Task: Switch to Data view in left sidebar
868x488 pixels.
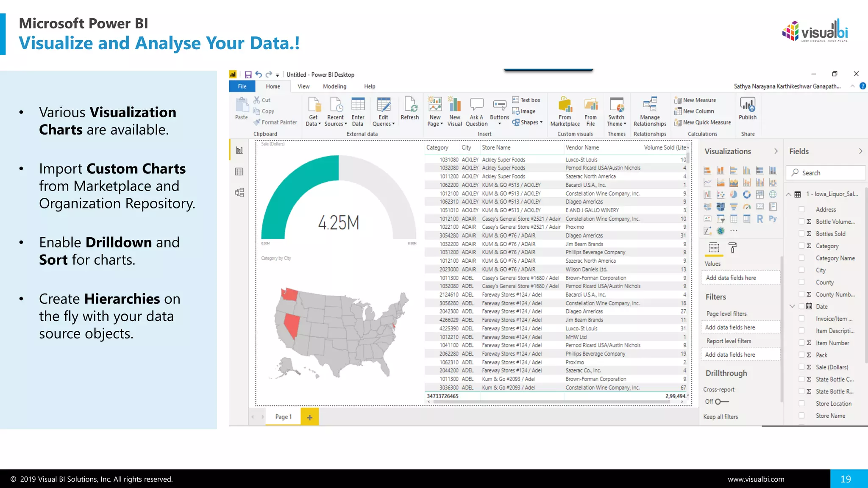Action: click(239, 172)
